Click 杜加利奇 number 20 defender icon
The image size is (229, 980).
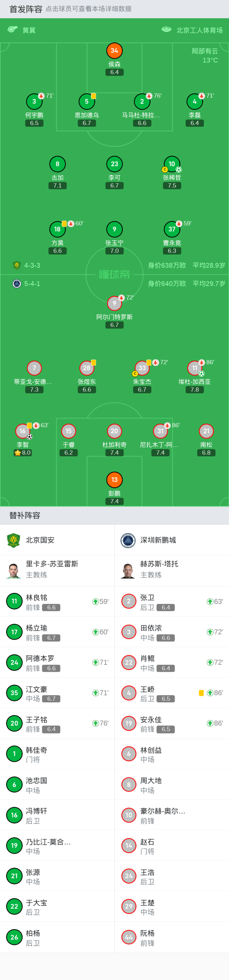coord(114,431)
